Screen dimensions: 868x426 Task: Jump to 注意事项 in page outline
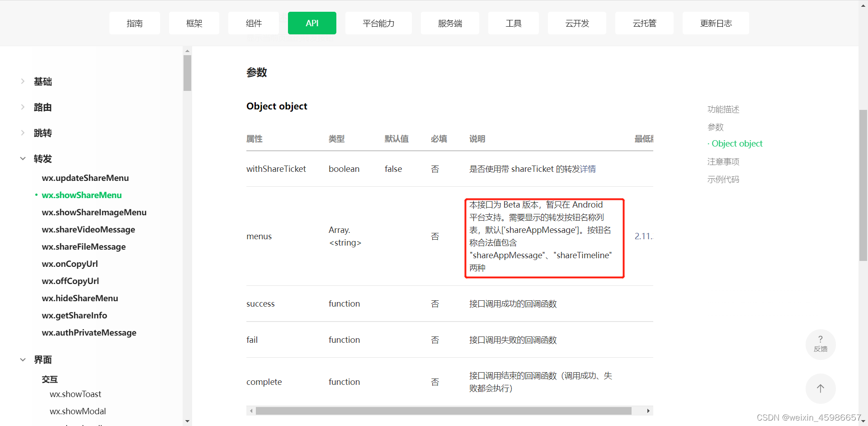[723, 161]
